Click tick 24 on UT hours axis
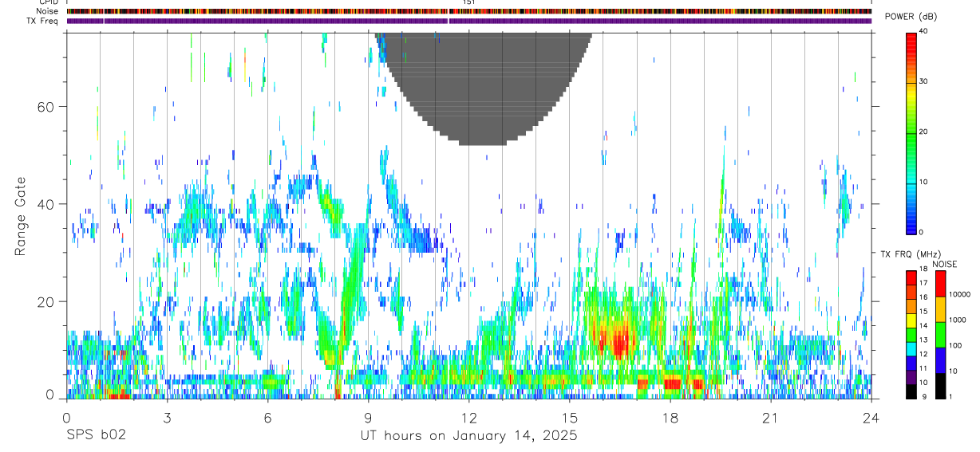Viewport: 980px width, 452px height. (x=871, y=418)
